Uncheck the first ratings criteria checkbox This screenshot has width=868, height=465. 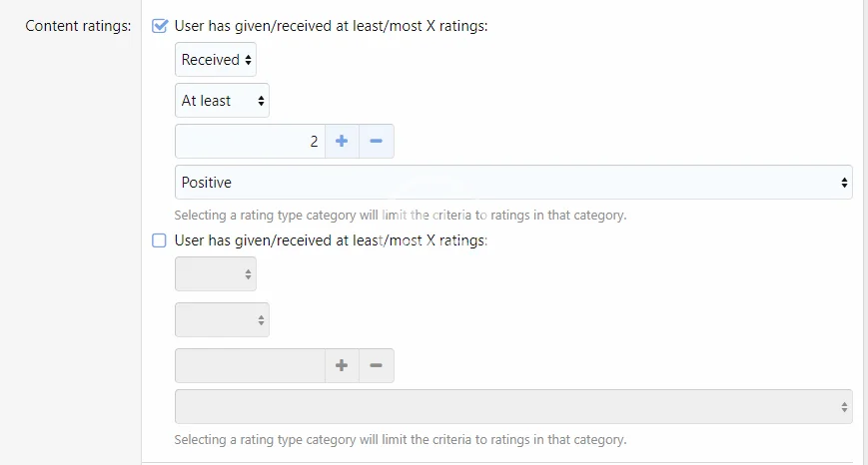tap(160, 27)
